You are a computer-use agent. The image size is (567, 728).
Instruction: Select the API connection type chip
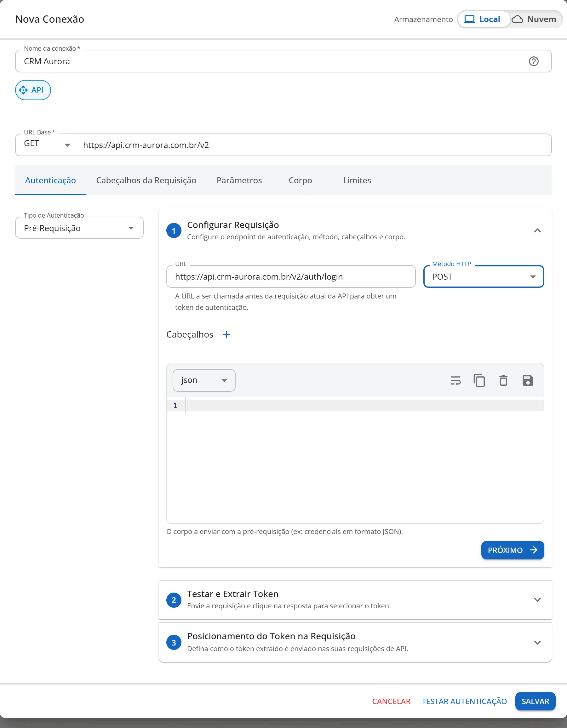coord(33,90)
